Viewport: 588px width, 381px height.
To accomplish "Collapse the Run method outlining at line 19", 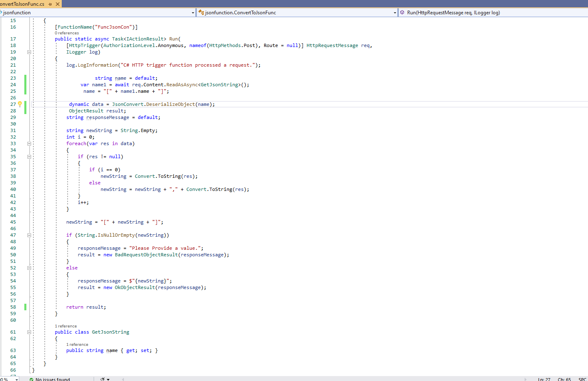I will point(29,52).
